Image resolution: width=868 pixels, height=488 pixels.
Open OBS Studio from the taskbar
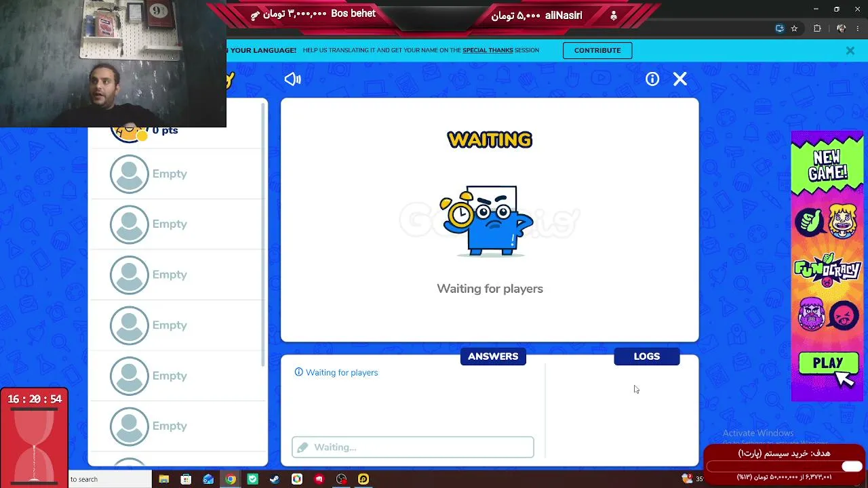click(341, 479)
